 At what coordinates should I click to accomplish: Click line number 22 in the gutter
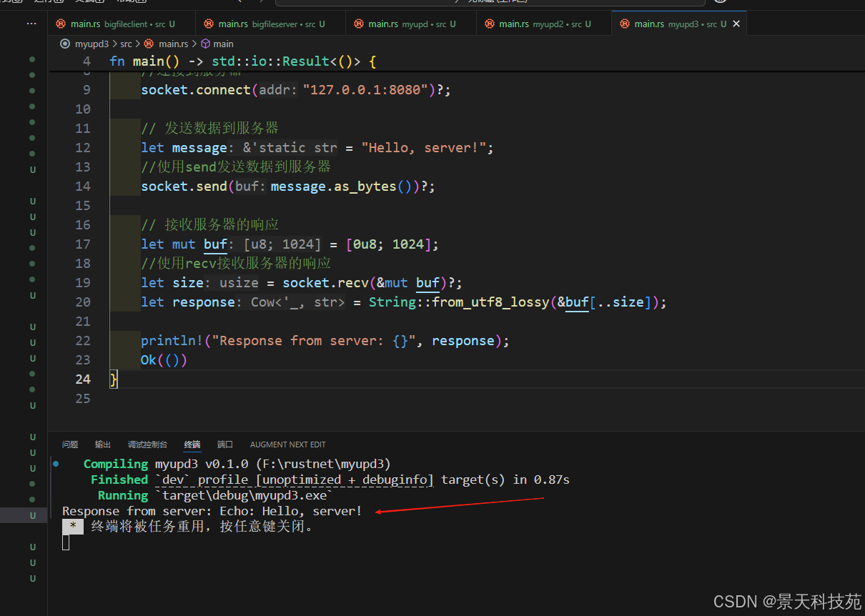(x=83, y=341)
